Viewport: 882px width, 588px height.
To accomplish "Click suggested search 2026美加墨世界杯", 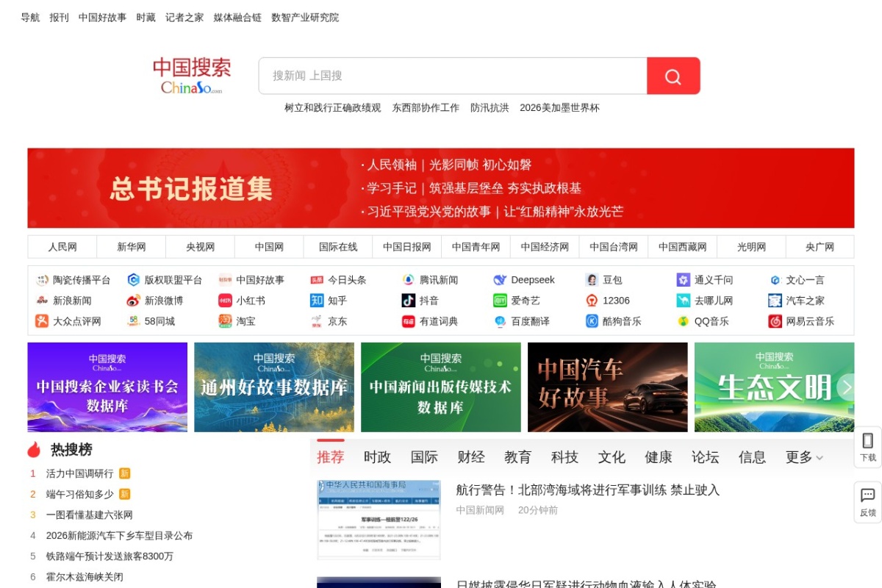I will pyautogui.click(x=559, y=108).
